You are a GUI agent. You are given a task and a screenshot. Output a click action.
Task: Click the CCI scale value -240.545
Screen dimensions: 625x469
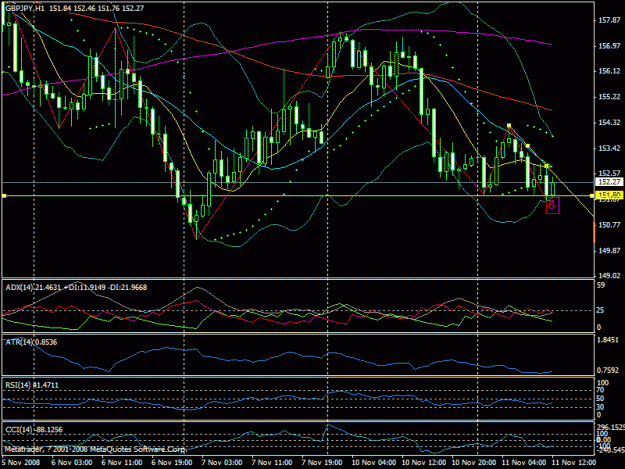pos(610,450)
